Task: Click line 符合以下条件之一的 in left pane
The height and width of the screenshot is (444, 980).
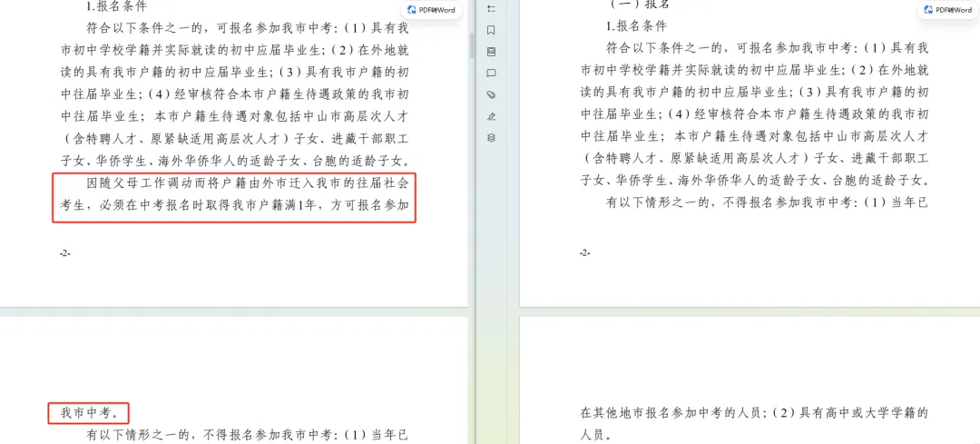Action: pos(248,28)
